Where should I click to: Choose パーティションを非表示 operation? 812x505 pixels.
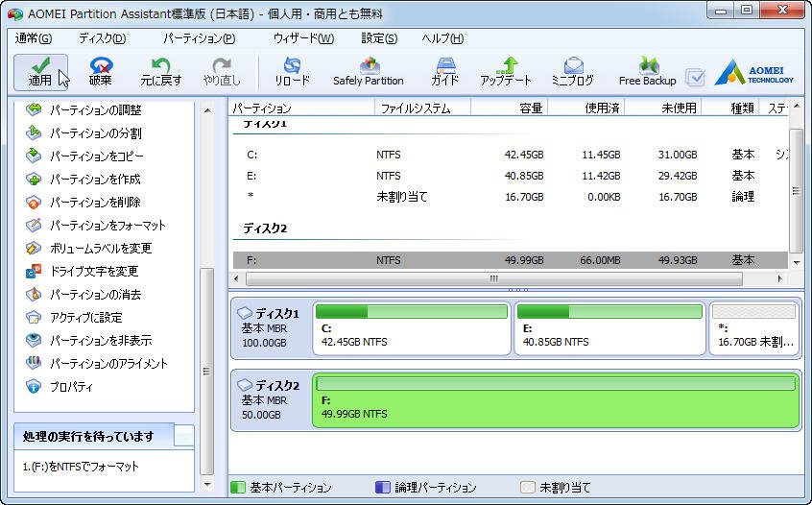(88, 340)
